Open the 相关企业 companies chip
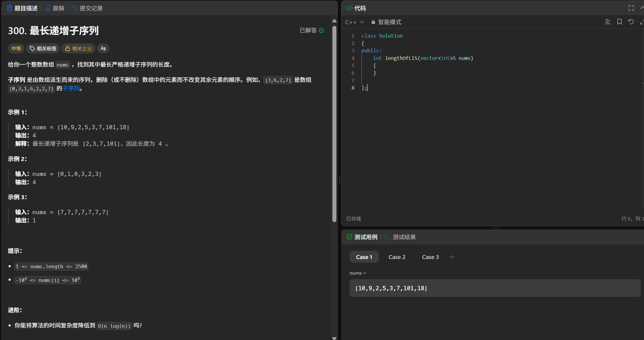 coord(79,49)
